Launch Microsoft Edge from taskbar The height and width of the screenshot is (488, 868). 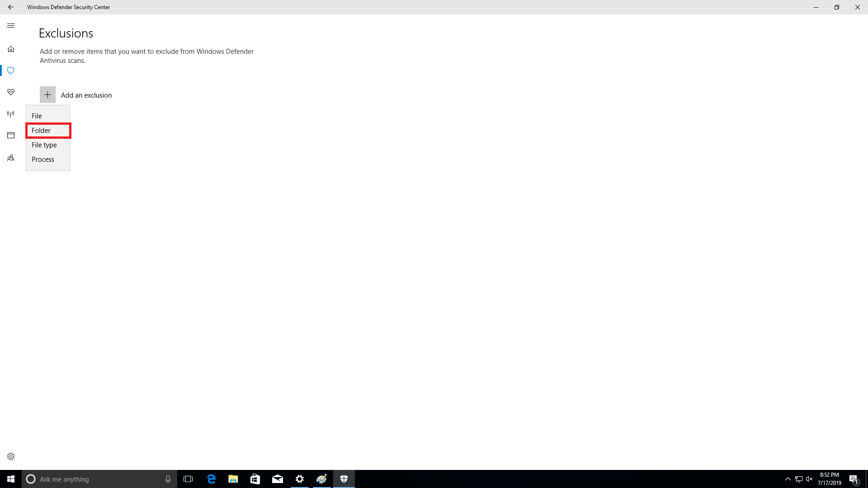[211, 479]
